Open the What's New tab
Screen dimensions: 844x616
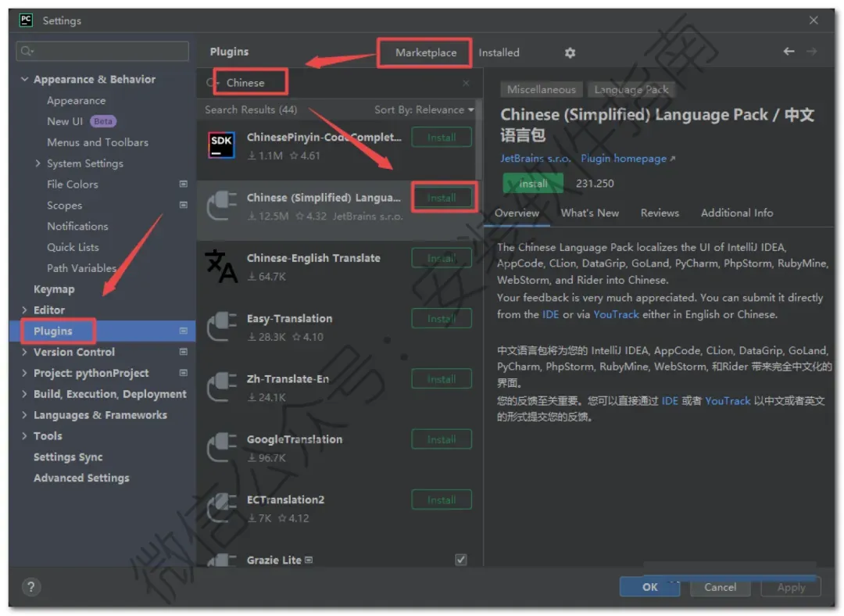coord(590,213)
